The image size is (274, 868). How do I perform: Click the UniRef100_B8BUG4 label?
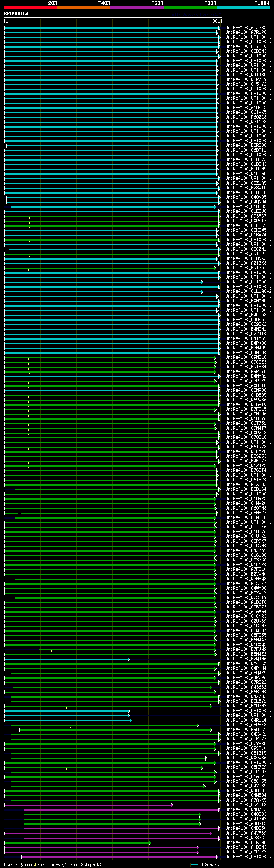[246, 489]
